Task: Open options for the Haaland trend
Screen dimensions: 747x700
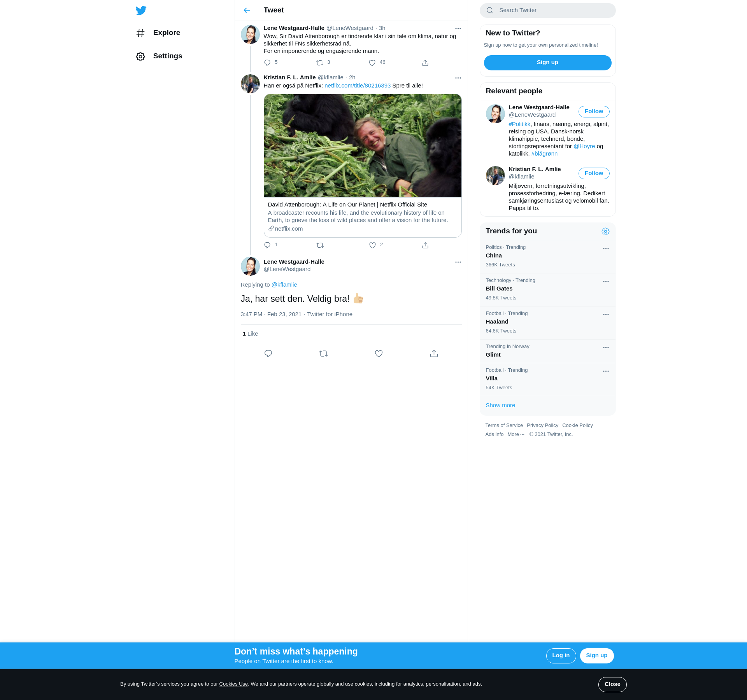Action: (606, 315)
